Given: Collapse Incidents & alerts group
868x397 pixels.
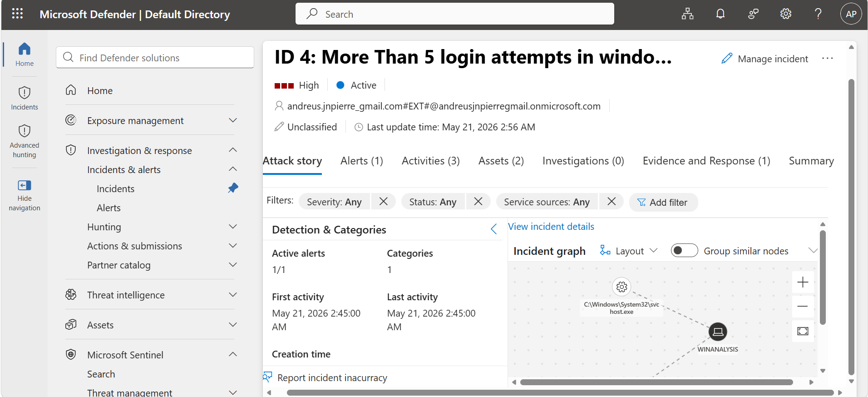Looking at the screenshot, I should coord(233,169).
